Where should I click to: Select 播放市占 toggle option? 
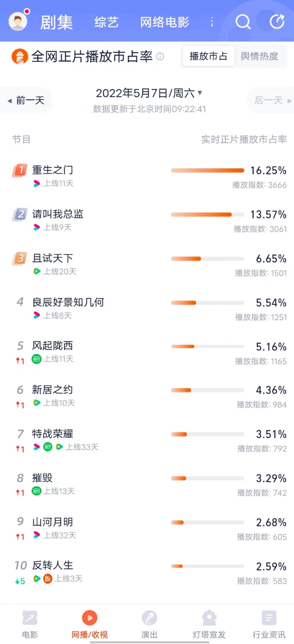(208, 56)
